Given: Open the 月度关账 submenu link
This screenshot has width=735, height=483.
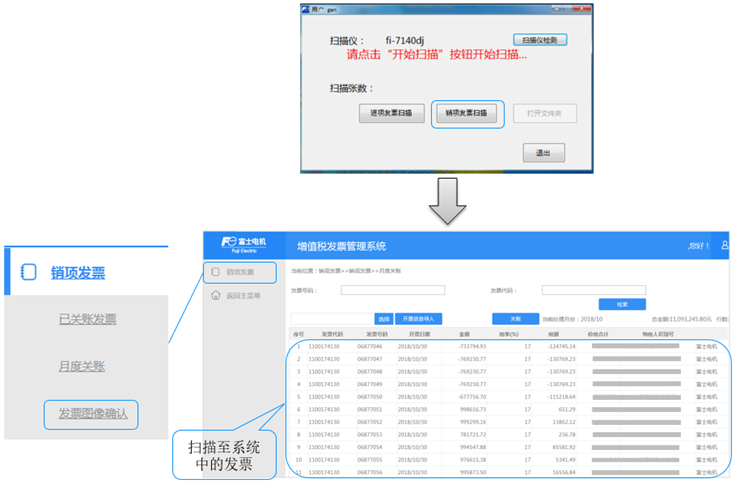Looking at the screenshot, I should 82,367.
